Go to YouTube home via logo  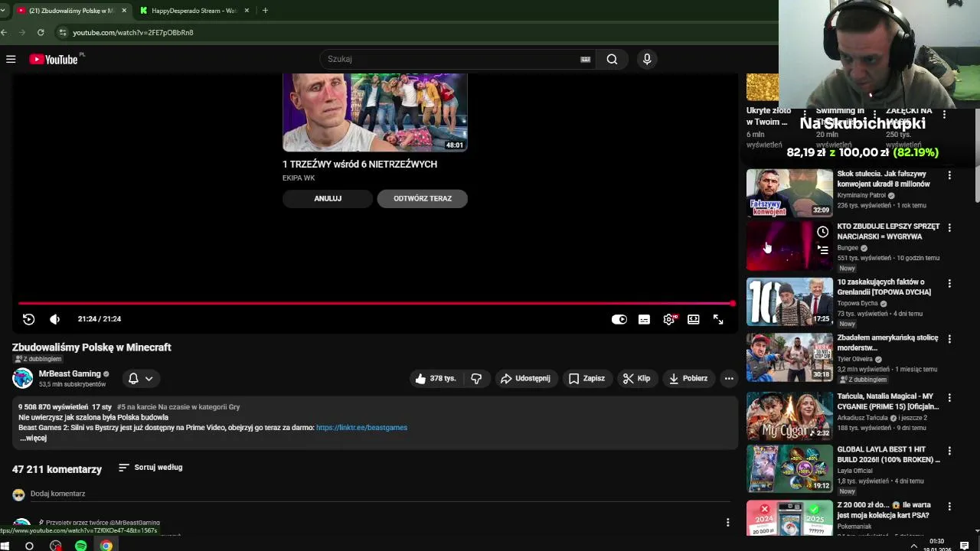tap(54, 59)
